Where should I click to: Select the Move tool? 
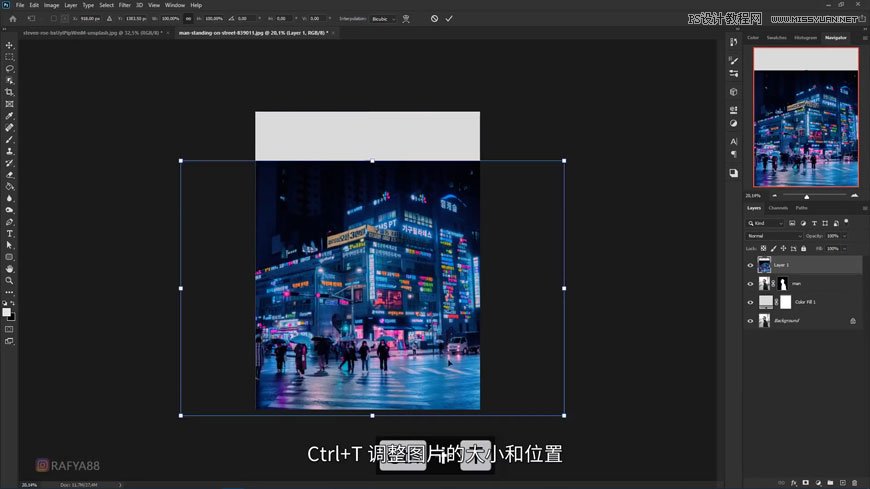(x=9, y=45)
